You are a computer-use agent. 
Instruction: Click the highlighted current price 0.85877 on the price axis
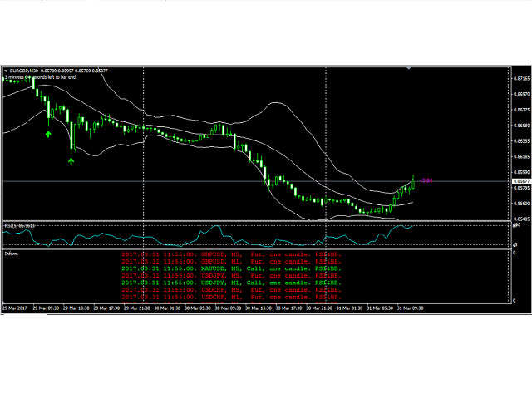point(523,181)
